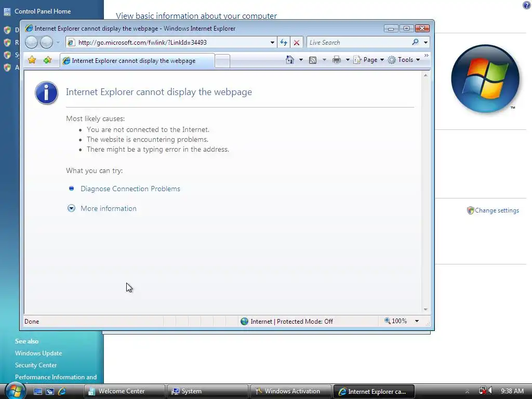
Task: Click 'Done' status bar text
Action: (x=32, y=321)
